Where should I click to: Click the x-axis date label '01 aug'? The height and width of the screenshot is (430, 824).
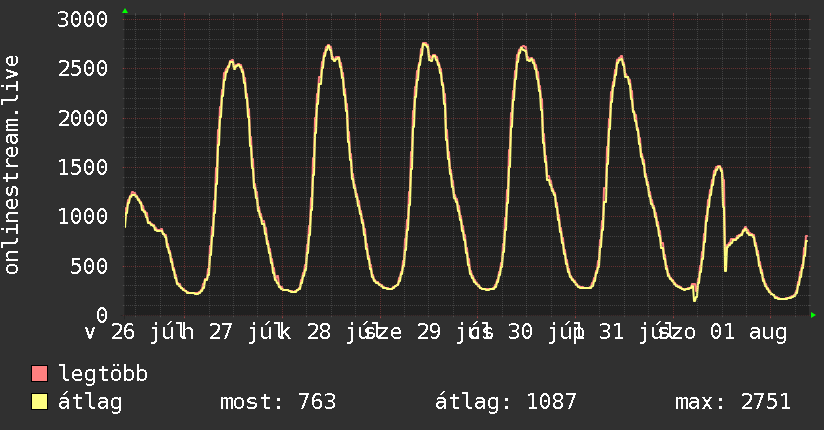coord(748,332)
